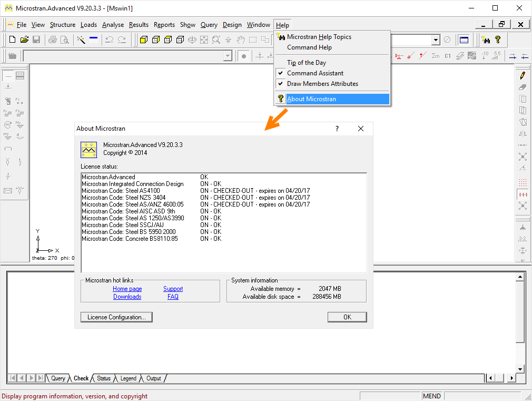Switch to the Output tab
Viewport: 532px width, 401px height.
154,378
